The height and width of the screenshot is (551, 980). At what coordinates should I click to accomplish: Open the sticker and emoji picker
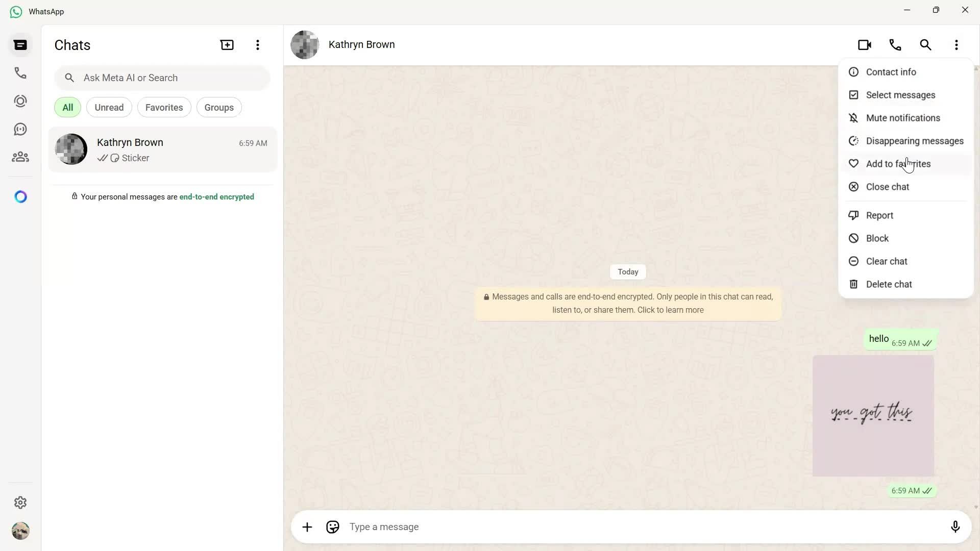(x=332, y=527)
